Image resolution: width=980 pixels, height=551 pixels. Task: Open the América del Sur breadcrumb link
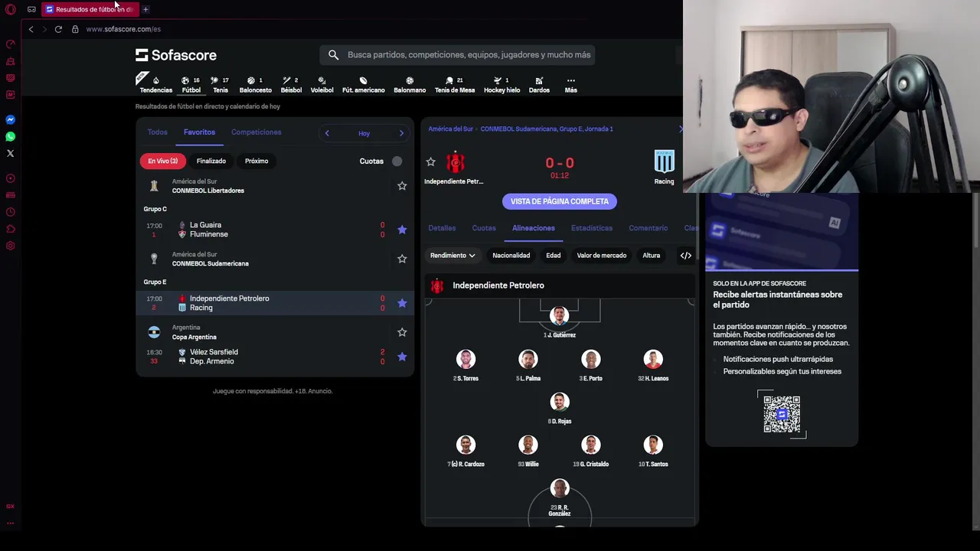450,129
